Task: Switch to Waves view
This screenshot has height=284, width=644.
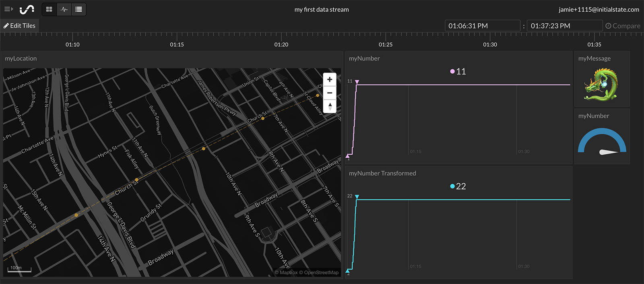Action: click(64, 9)
